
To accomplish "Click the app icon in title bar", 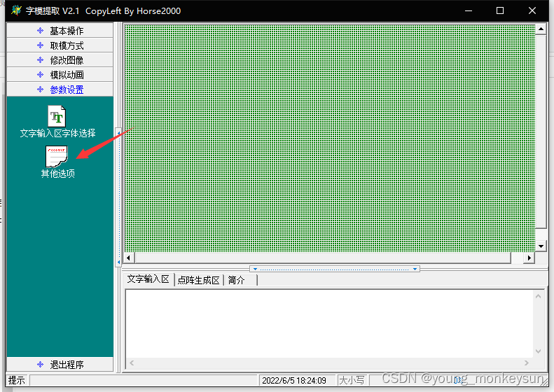I will click(x=16, y=10).
